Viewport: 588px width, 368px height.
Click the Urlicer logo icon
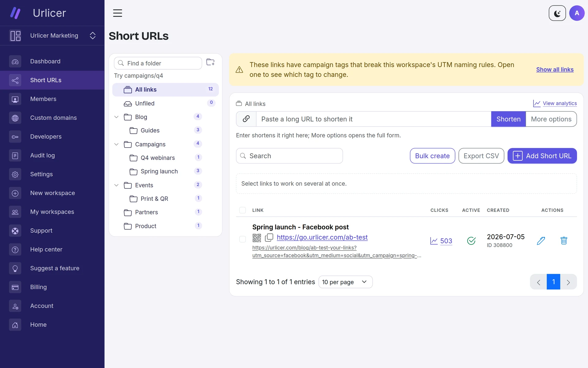pos(15,13)
